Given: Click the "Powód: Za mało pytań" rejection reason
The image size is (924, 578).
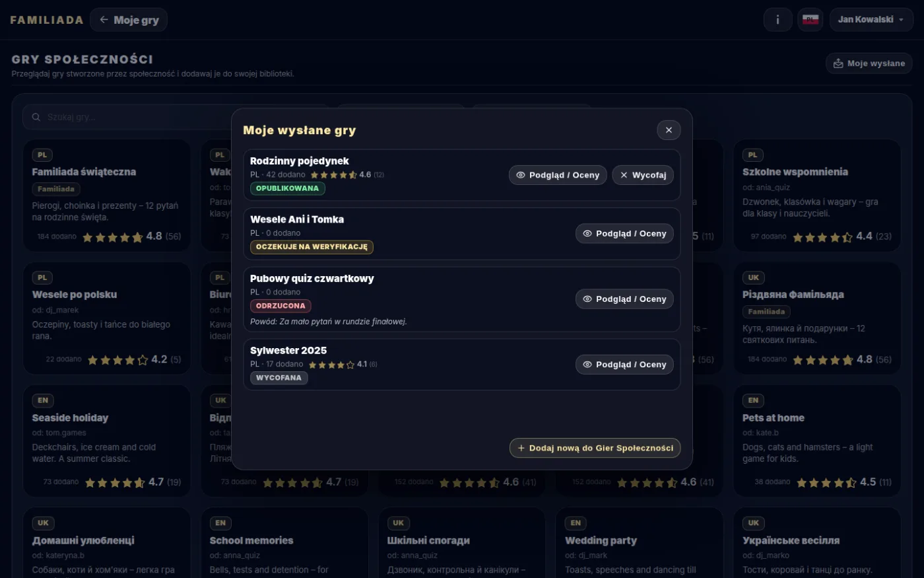Looking at the screenshot, I should pyautogui.click(x=329, y=322).
